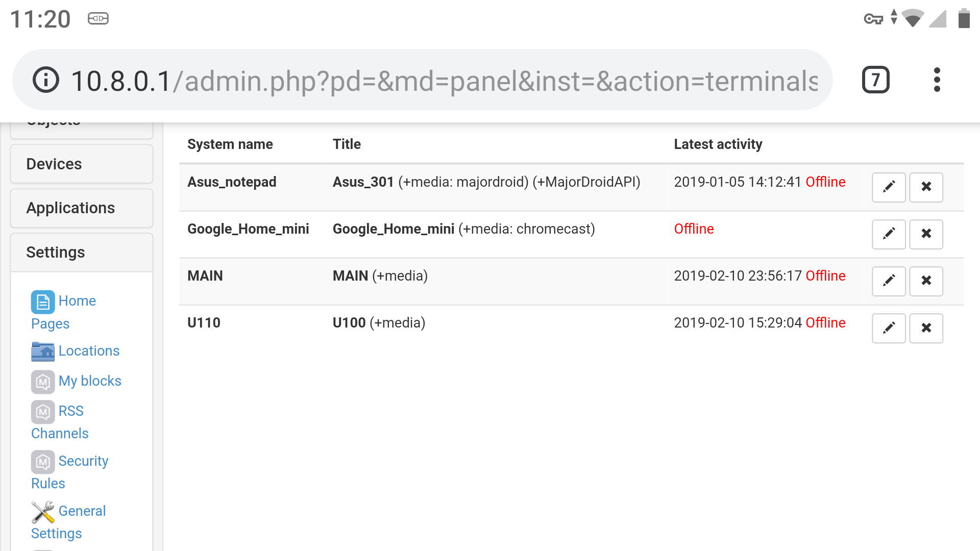Delete the Asus_notepad terminal
This screenshot has height=551, width=980.
[926, 187]
